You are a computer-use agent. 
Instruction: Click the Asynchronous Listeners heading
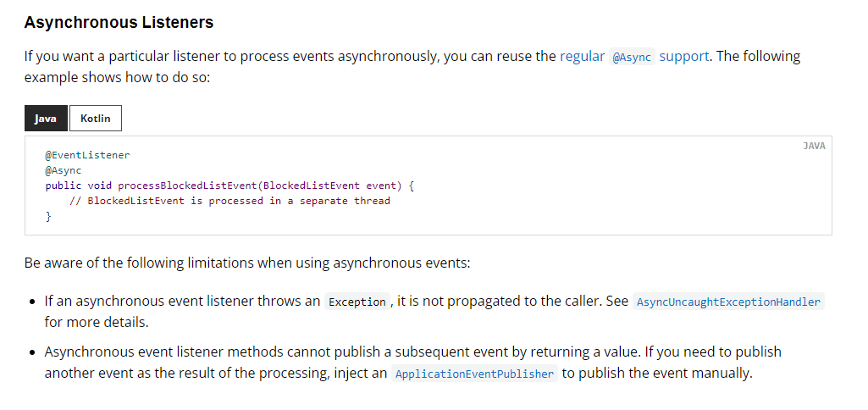(119, 23)
